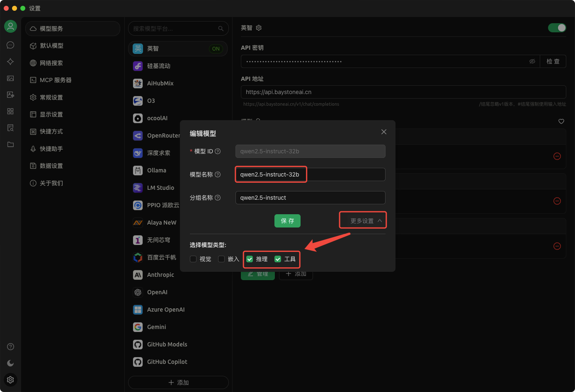This screenshot has width=575, height=392.
Task: Open 数据设置 settings menu
Action: pos(73,166)
